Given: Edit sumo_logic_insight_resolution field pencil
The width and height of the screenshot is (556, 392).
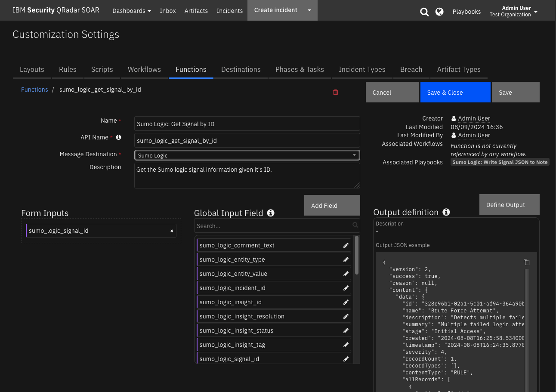Looking at the screenshot, I should tap(346, 316).
